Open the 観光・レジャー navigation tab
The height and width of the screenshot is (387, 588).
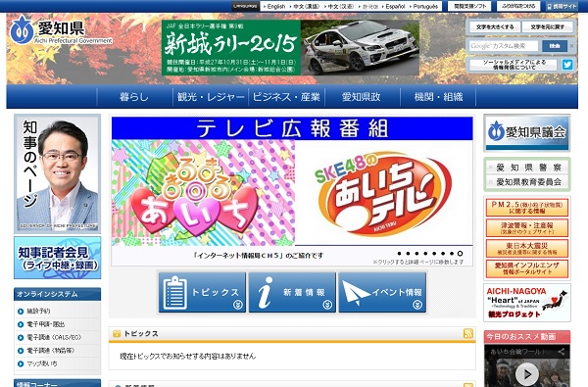(211, 97)
